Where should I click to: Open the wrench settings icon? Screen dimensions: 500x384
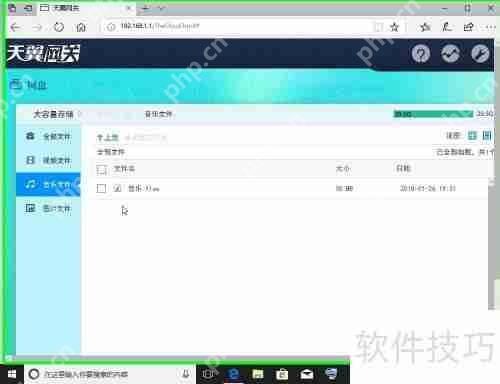pyautogui.click(x=480, y=53)
